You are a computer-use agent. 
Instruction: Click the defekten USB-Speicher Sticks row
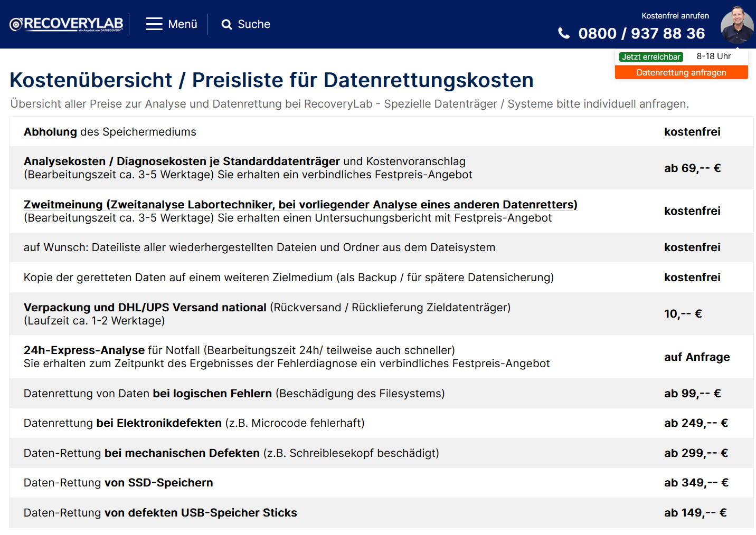point(381,513)
